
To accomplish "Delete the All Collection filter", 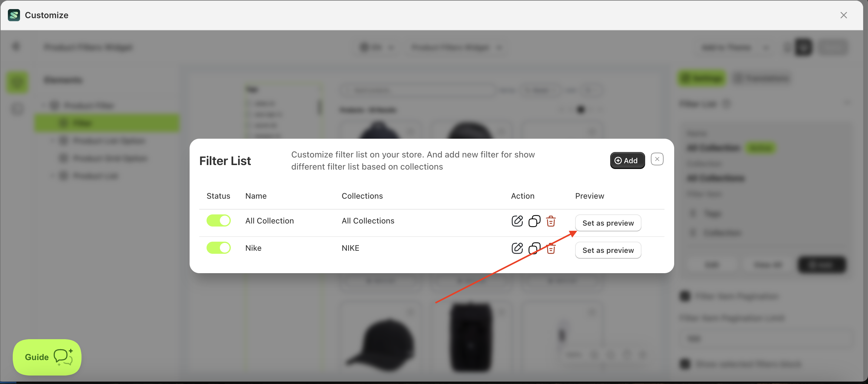I will 551,221.
